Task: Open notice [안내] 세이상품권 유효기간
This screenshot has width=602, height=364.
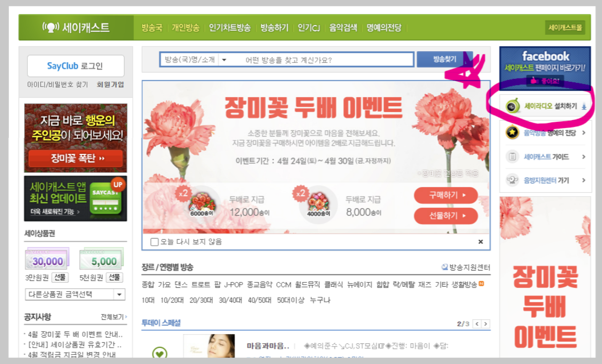Action: (x=74, y=345)
